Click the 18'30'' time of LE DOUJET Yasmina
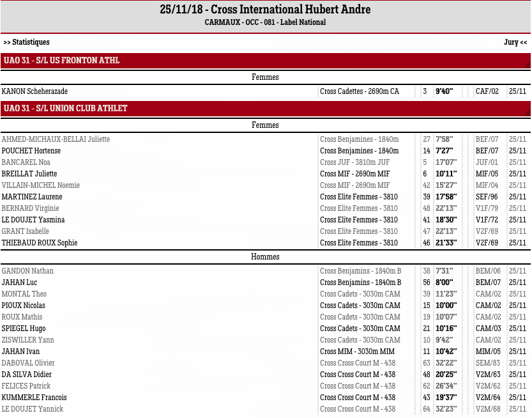The height and width of the screenshot is (418, 532). (446, 220)
